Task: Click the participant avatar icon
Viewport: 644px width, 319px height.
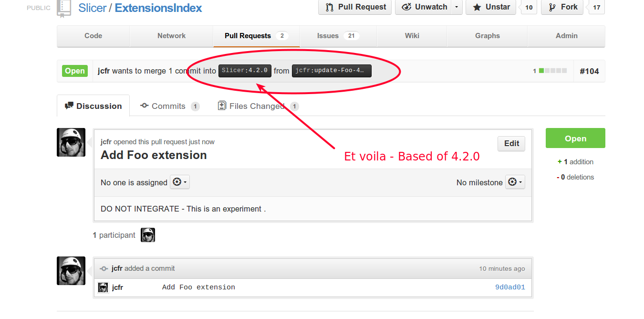Action: click(148, 235)
